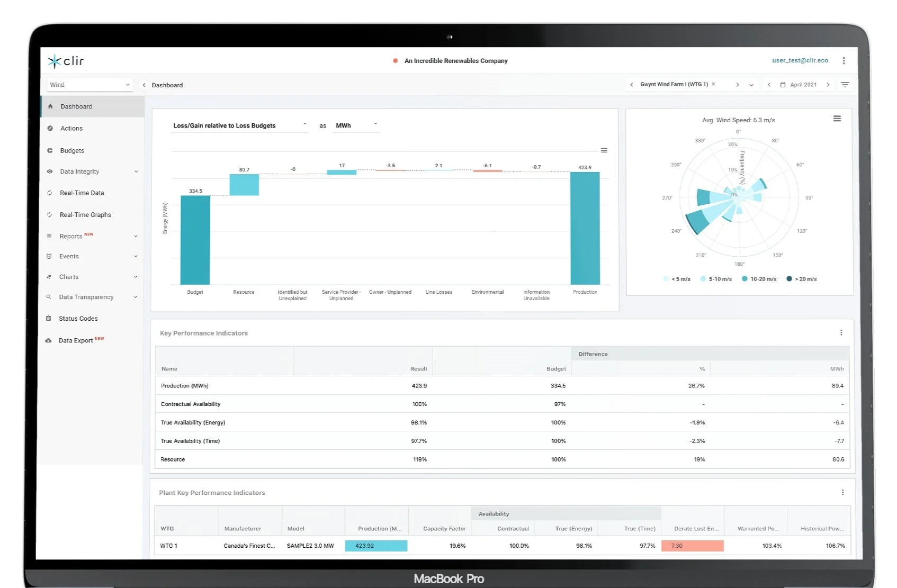This screenshot has height=588, width=897.
Task: Click the clir logo
Action: point(66,61)
